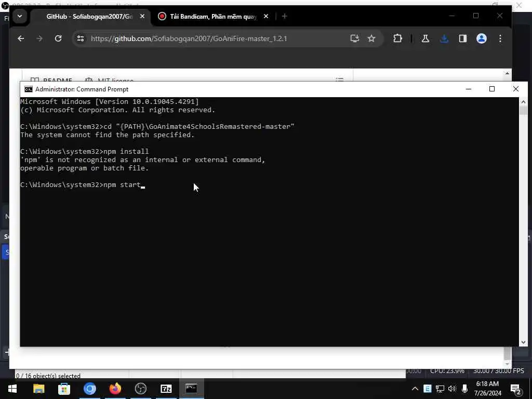This screenshot has width=532, height=399.
Task: Open Chrome profile avatar
Action: pyautogui.click(x=482, y=38)
